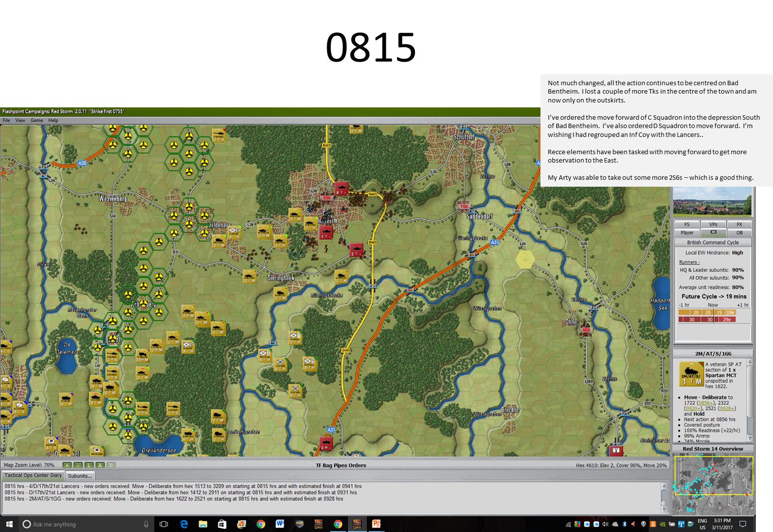Click the British Command Cycle header
This screenshot has width=773, height=532.
click(713, 242)
